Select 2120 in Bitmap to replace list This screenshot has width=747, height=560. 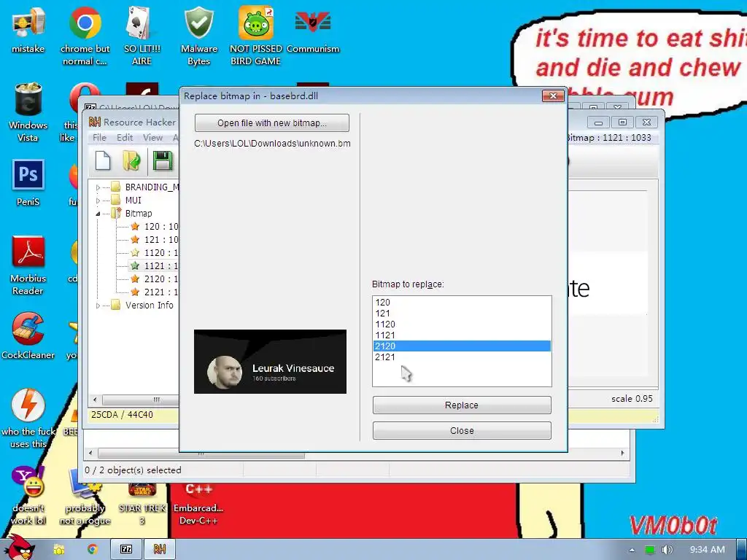point(462,346)
